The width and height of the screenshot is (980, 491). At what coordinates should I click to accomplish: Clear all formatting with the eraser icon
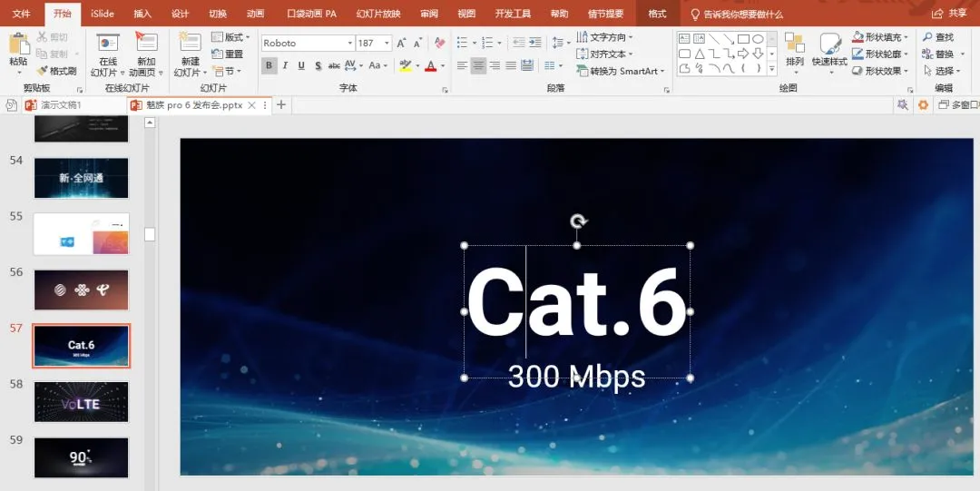point(439,44)
